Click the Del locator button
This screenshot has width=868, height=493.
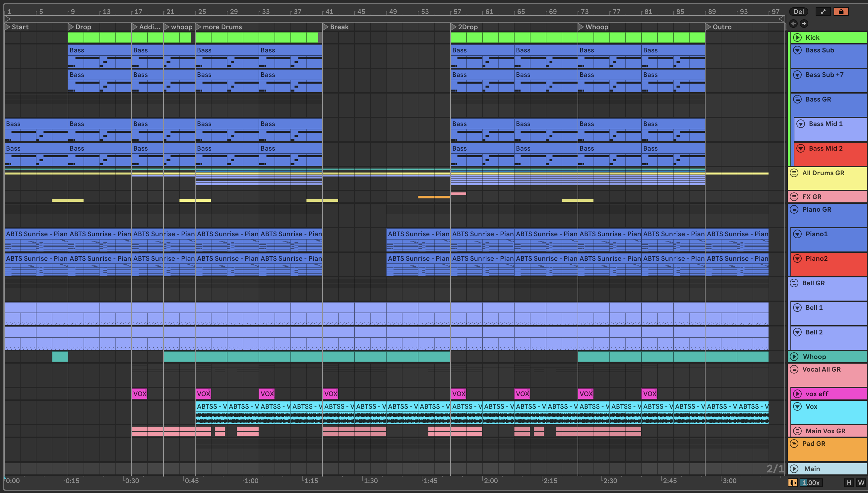click(x=798, y=12)
